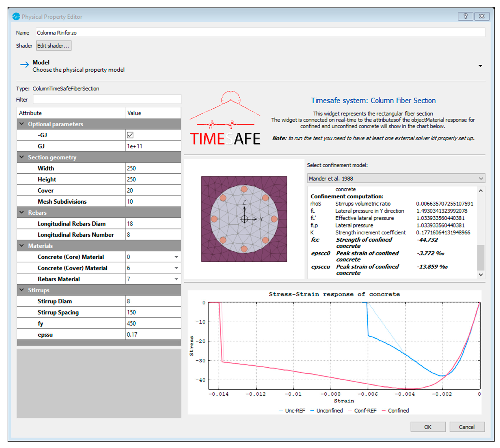Collapse the Stirrups group
Image resolution: width=500 pixels, height=448 pixels.
coord(22,290)
